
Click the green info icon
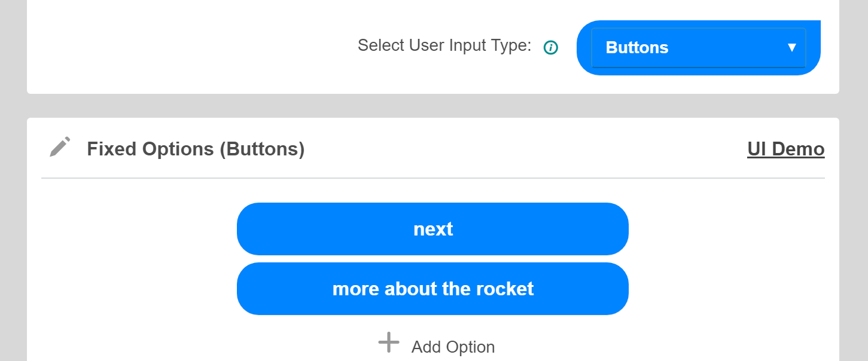tap(550, 47)
